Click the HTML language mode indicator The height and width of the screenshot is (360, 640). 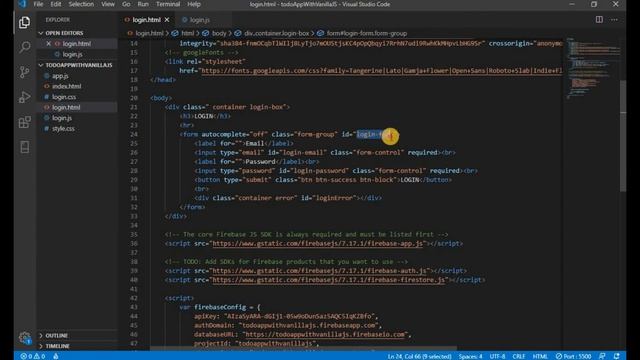[540, 356]
